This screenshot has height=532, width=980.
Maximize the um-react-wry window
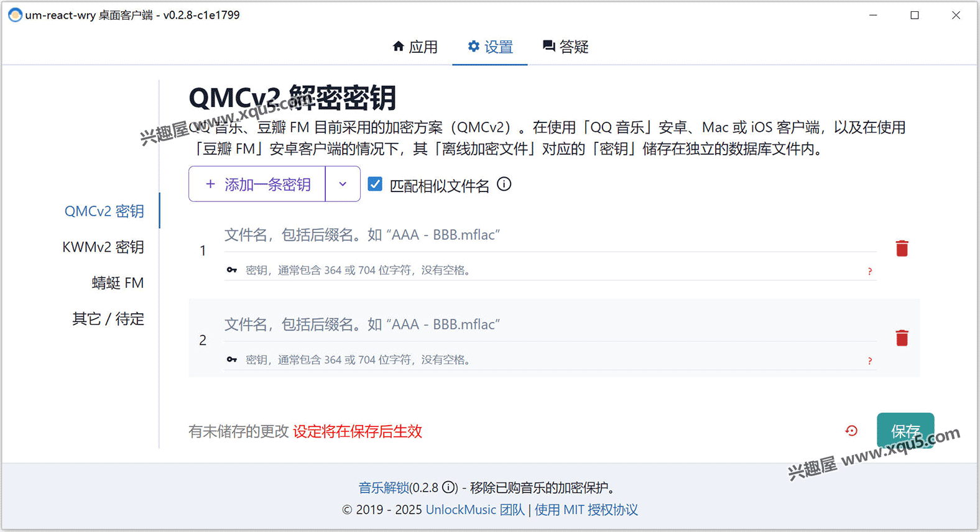click(915, 15)
